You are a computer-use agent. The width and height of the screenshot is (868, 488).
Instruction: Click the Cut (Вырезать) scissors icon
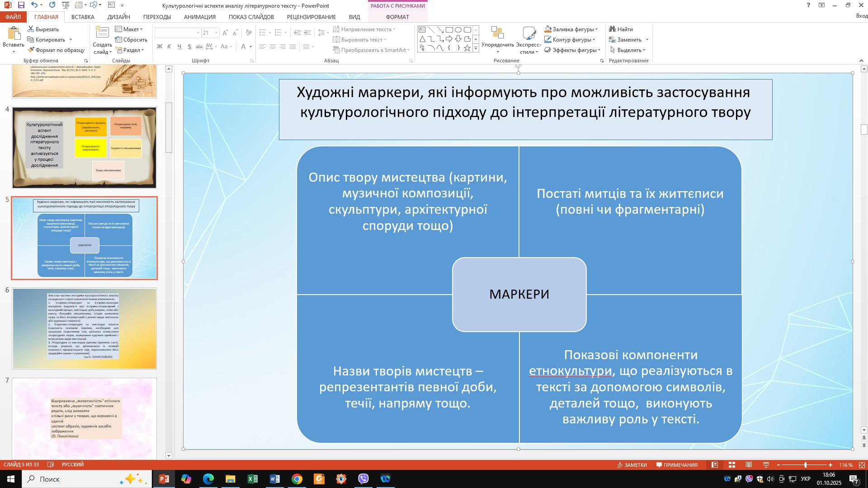click(x=31, y=29)
